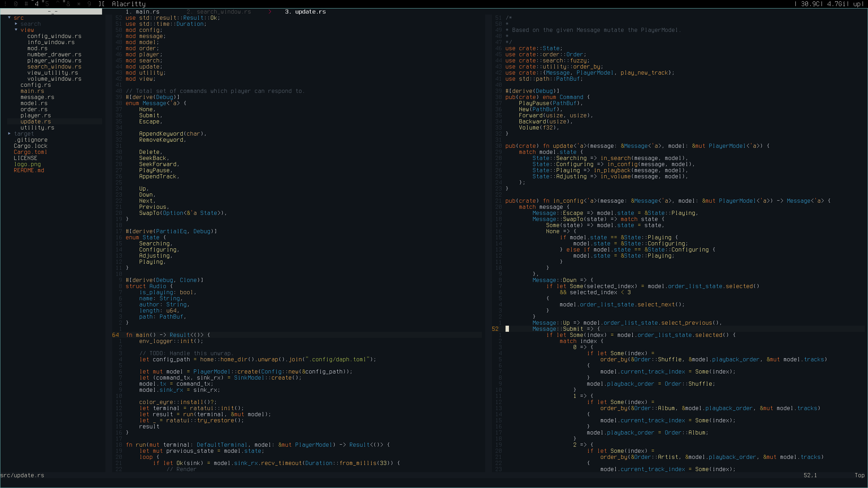Screen dimensions: 868x488
Task: Switch to workspace 9 in the bar
Action: [x=89, y=4]
